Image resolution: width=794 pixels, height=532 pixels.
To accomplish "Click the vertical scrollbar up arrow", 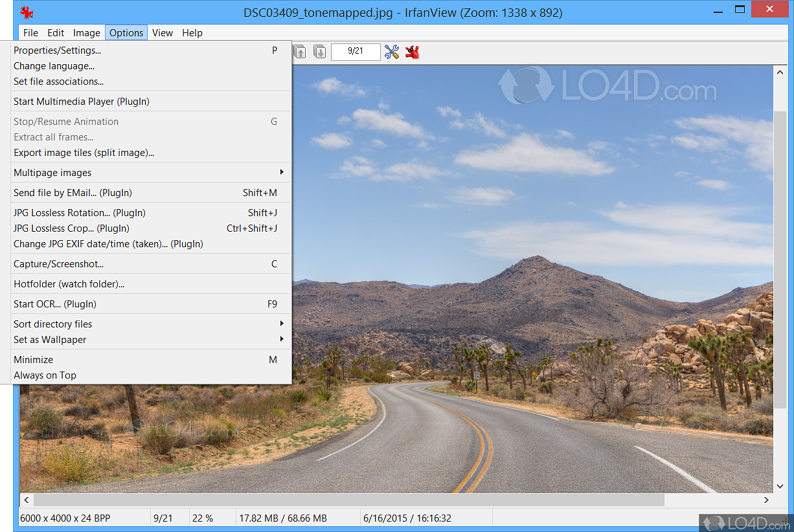I will [780, 72].
